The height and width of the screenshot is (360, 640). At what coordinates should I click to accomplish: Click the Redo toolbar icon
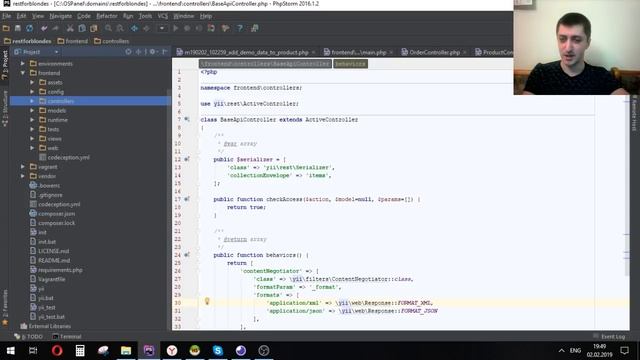[x=55, y=28]
